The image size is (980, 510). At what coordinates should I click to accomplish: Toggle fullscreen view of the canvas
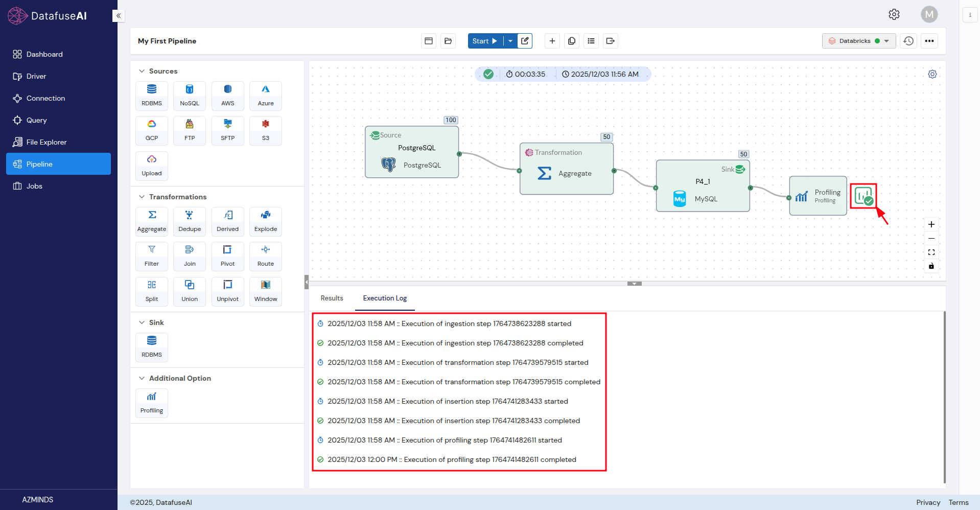coord(931,252)
